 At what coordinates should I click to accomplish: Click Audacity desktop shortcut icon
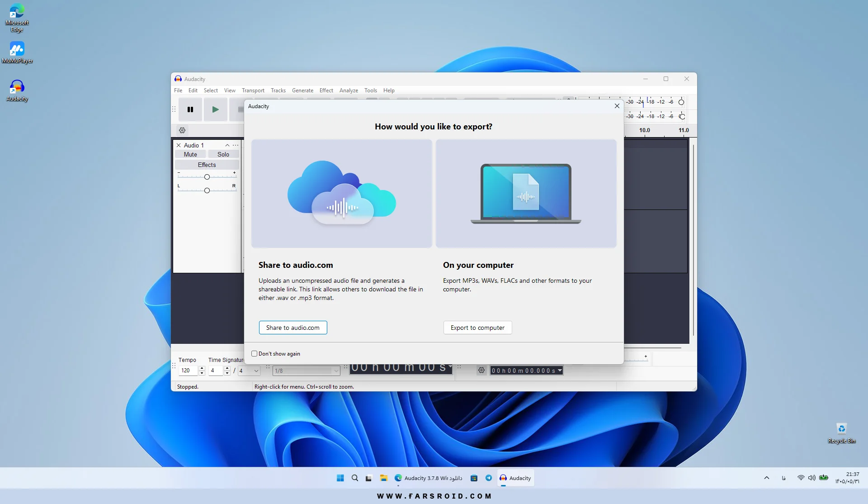click(17, 90)
